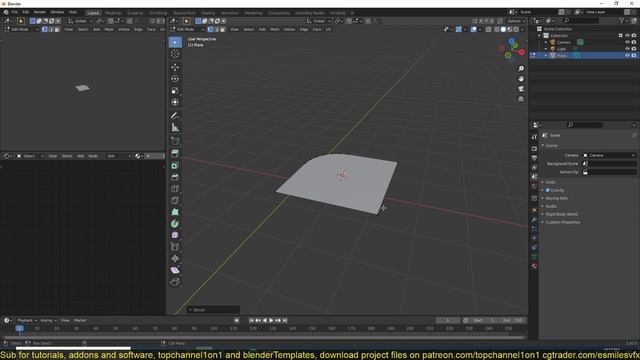Open the Modifiers wrench properties tab
The height and width of the screenshot is (360, 640).
pos(534,220)
